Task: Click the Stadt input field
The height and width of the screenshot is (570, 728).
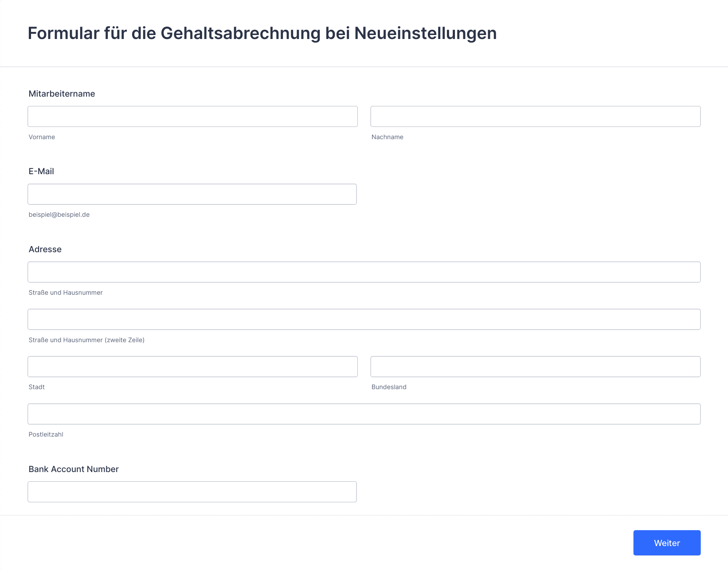Action: point(192,367)
